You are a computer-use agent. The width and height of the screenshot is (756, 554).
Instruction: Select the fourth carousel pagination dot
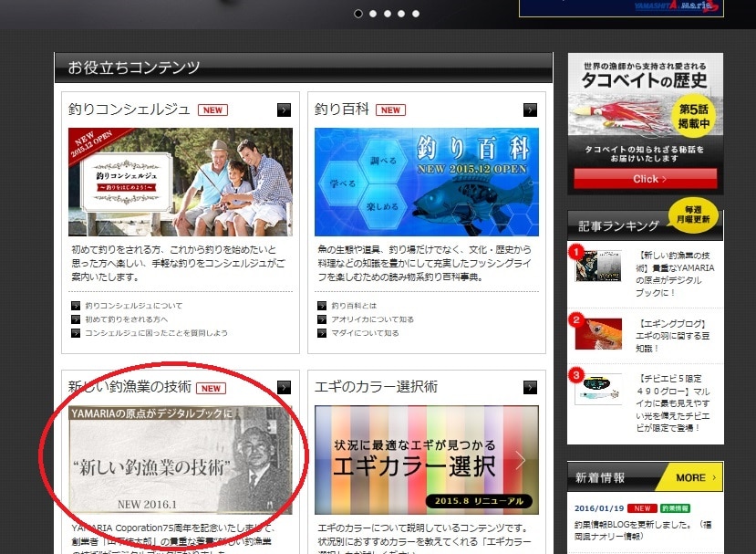(x=401, y=14)
